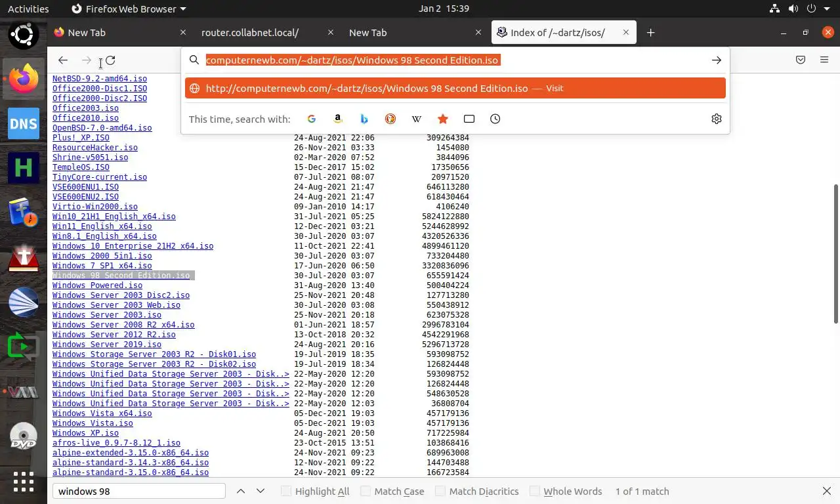840x504 pixels.
Task: Click the Go arrow in address bar
Action: click(717, 60)
